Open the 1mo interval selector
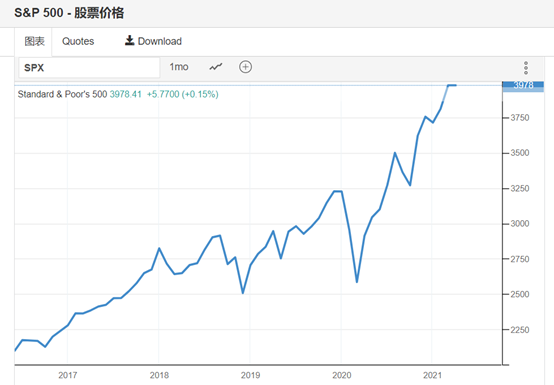This screenshot has height=385, width=554. pos(179,67)
